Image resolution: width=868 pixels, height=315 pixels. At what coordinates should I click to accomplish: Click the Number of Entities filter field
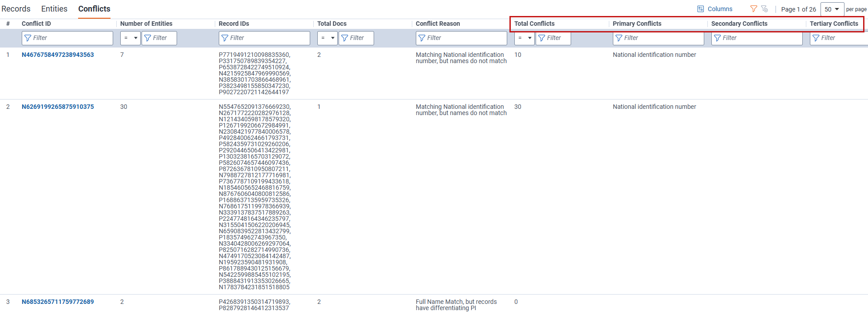(159, 38)
